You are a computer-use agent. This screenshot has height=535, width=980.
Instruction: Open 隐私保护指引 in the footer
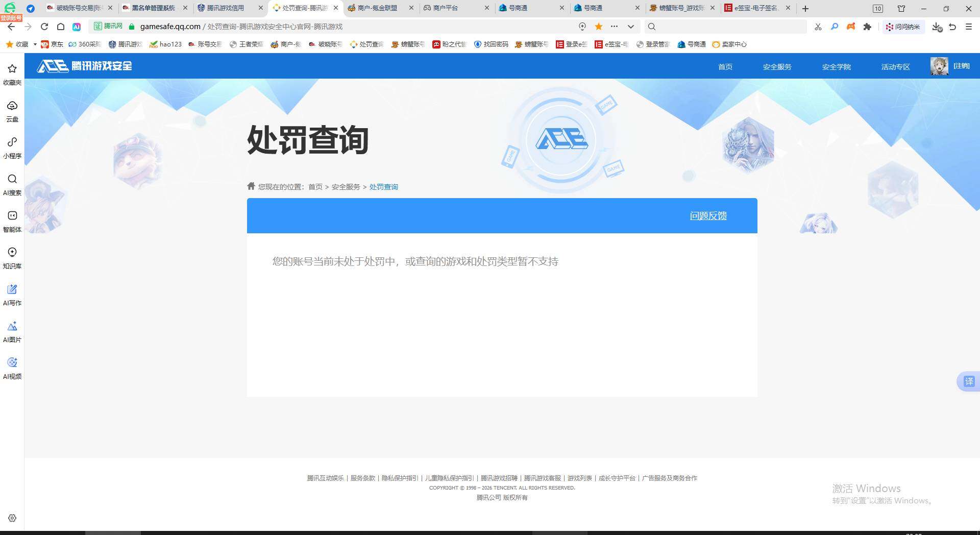pos(399,478)
